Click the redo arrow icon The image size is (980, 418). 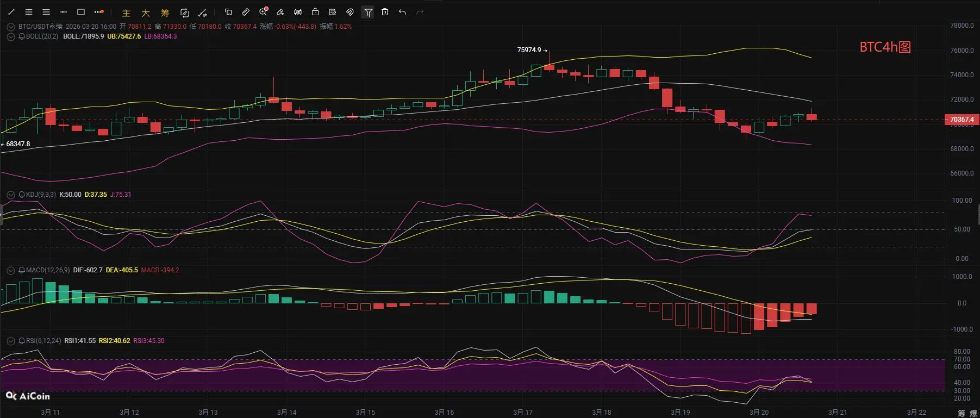click(420, 12)
